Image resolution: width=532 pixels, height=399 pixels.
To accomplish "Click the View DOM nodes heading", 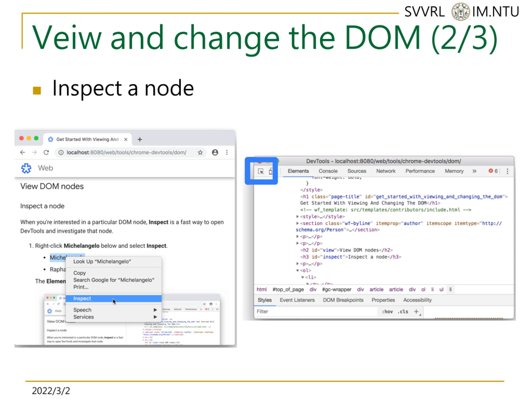I will pyautogui.click(x=52, y=186).
